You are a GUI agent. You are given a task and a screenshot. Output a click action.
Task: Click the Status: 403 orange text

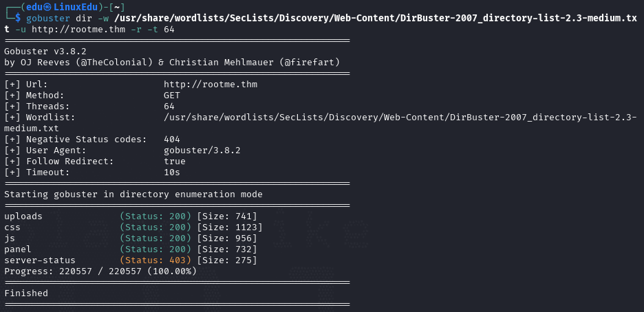click(x=155, y=260)
